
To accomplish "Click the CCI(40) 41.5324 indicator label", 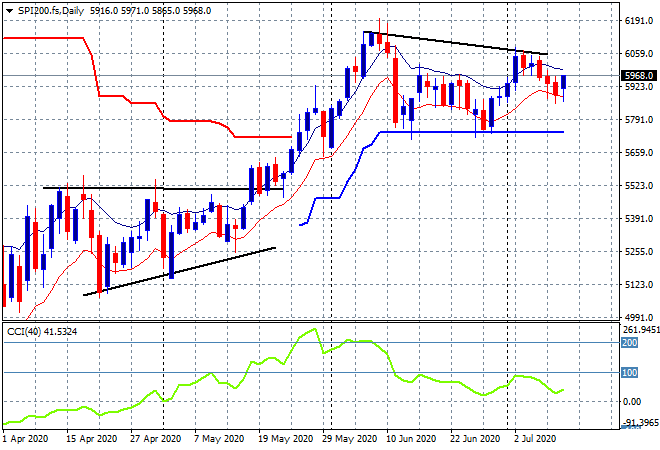I will 42,332.
